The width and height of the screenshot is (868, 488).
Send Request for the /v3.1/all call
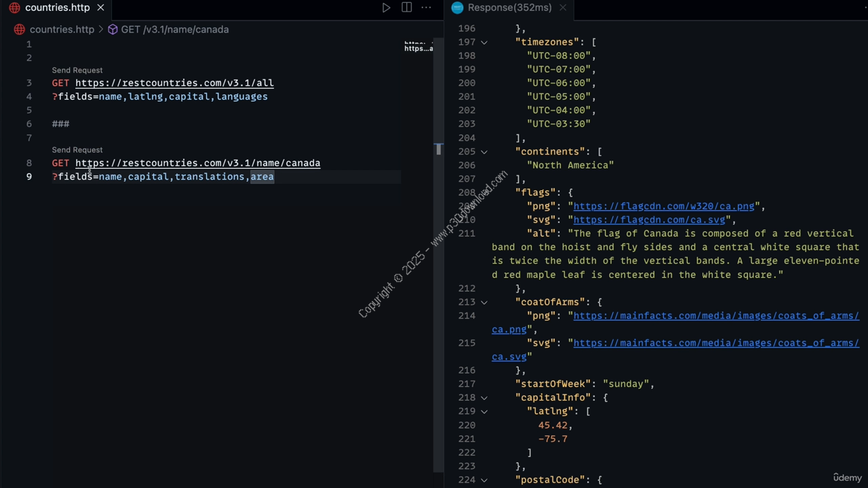tap(77, 70)
